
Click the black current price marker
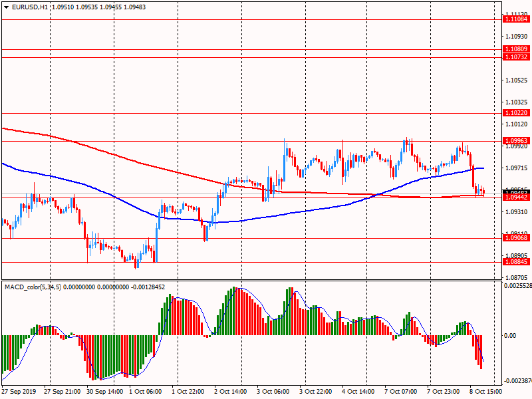[517, 192]
